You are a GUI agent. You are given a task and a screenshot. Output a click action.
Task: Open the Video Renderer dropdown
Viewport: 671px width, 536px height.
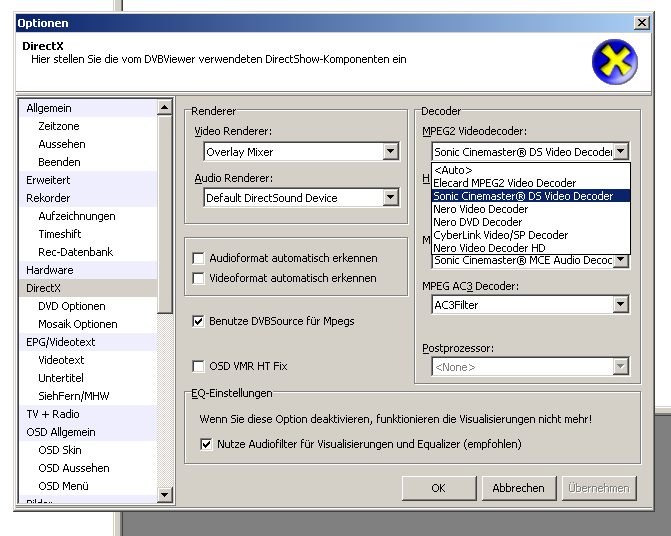[x=390, y=152]
